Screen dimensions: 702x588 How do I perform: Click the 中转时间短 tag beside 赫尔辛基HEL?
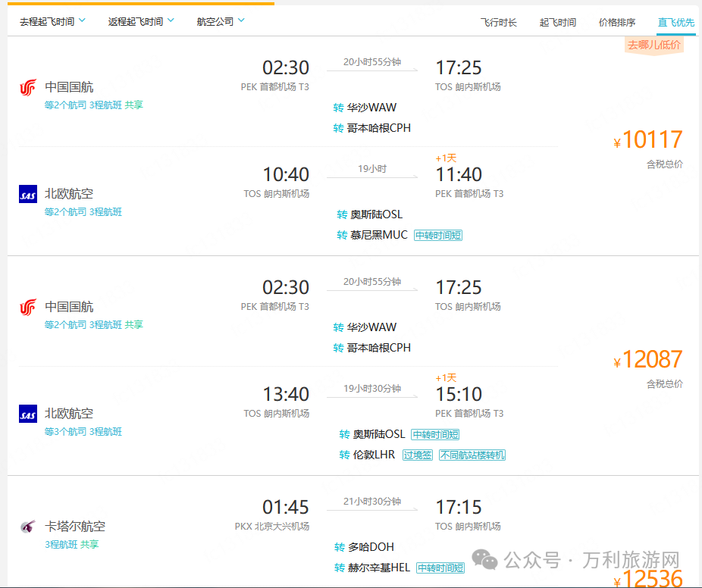440,568
